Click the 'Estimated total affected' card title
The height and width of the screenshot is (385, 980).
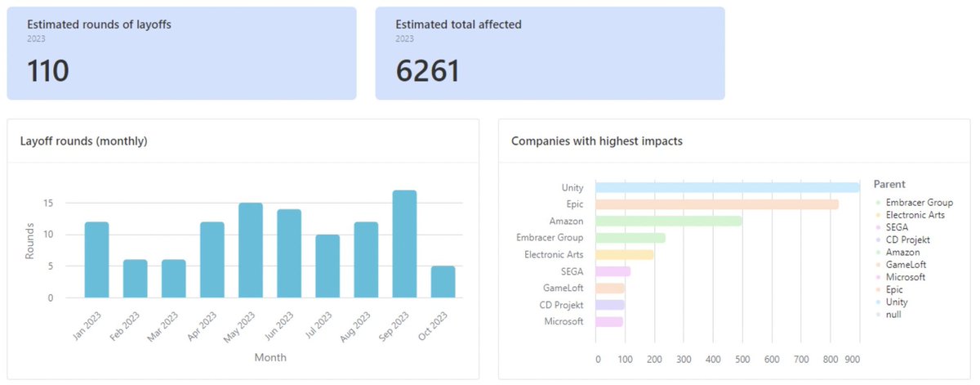pyautogui.click(x=458, y=25)
